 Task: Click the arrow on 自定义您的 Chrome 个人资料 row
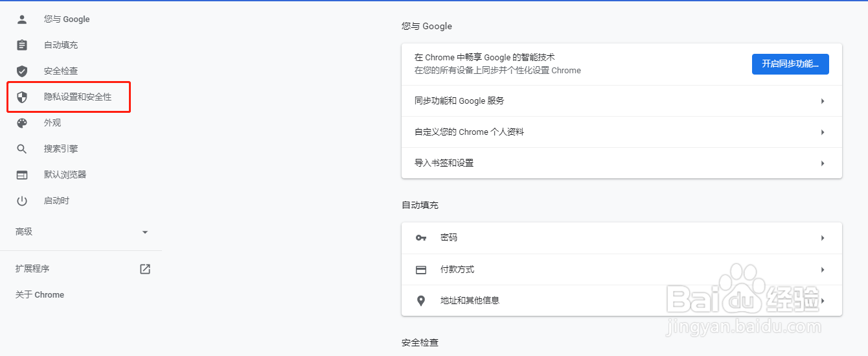coord(823,132)
